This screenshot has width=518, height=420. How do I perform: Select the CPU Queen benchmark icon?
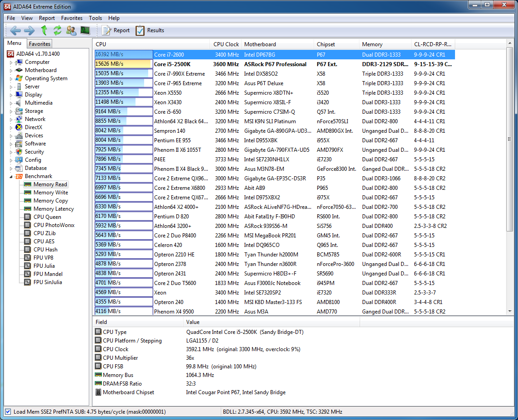click(x=28, y=217)
